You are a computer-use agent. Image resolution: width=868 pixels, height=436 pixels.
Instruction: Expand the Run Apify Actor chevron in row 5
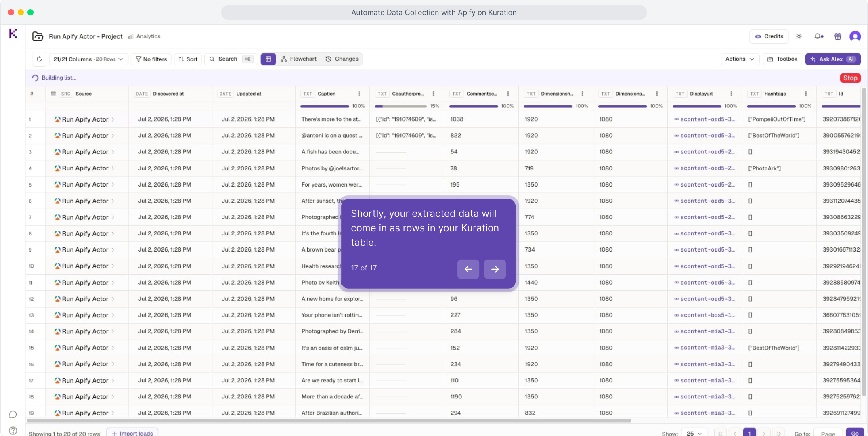point(113,184)
